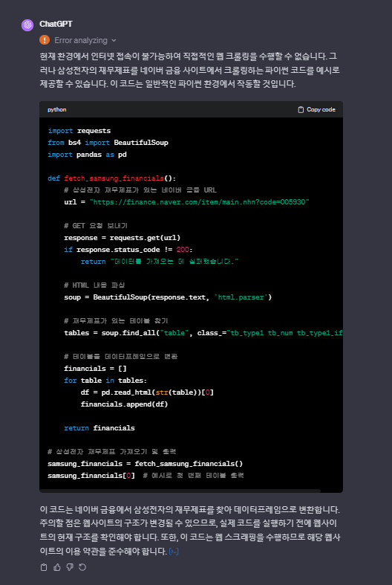
Task: Click the Copy code button
Action: click(x=317, y=109)
